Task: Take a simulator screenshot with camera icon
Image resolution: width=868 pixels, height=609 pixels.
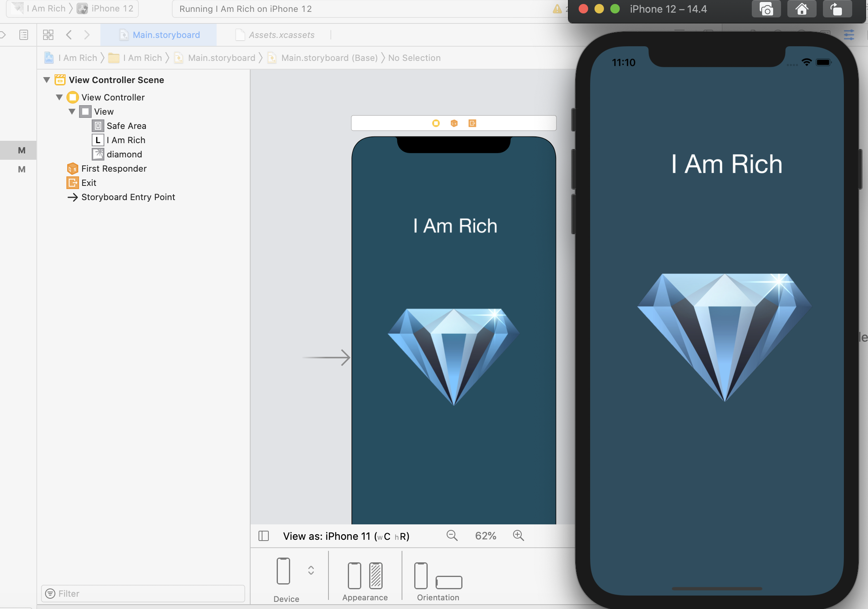Action: point(766,9)
